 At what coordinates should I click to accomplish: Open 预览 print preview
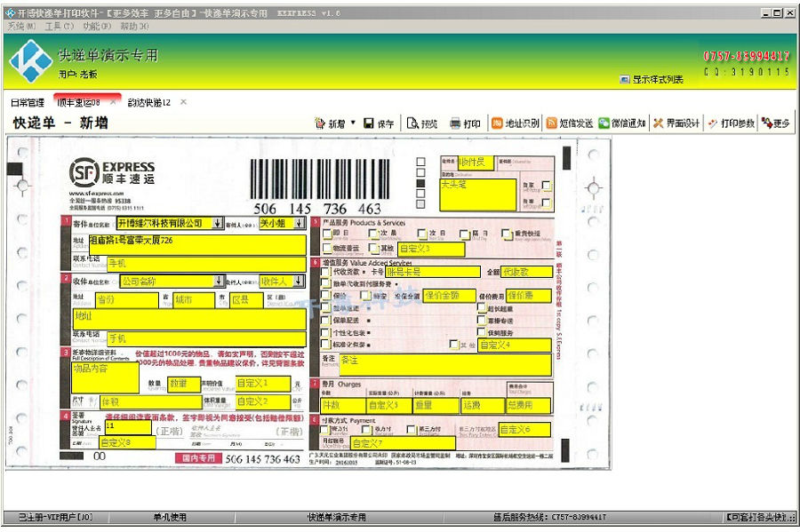click(422, 123)
